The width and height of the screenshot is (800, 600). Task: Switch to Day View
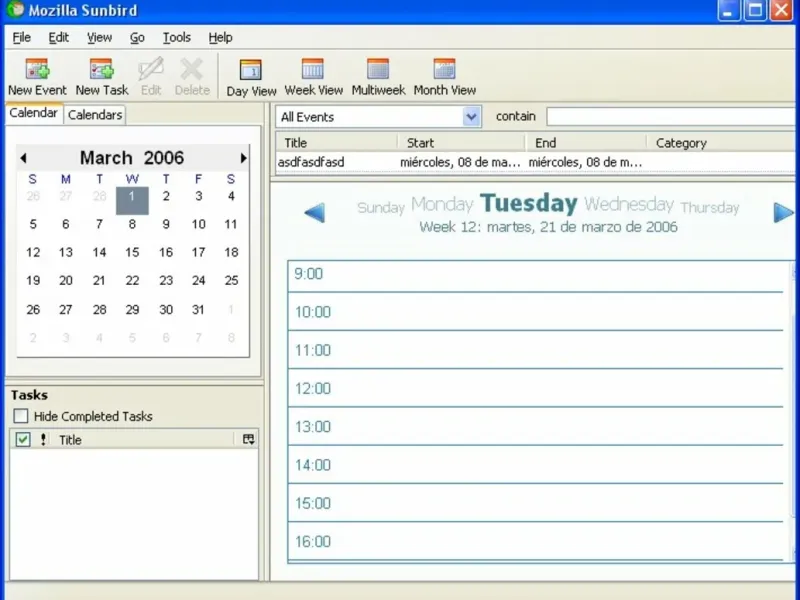pos(251,78)
